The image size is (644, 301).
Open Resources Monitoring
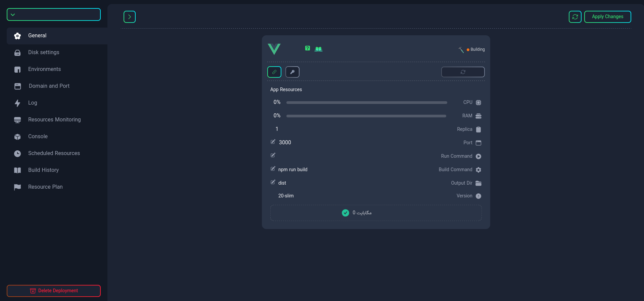[57, 120]
